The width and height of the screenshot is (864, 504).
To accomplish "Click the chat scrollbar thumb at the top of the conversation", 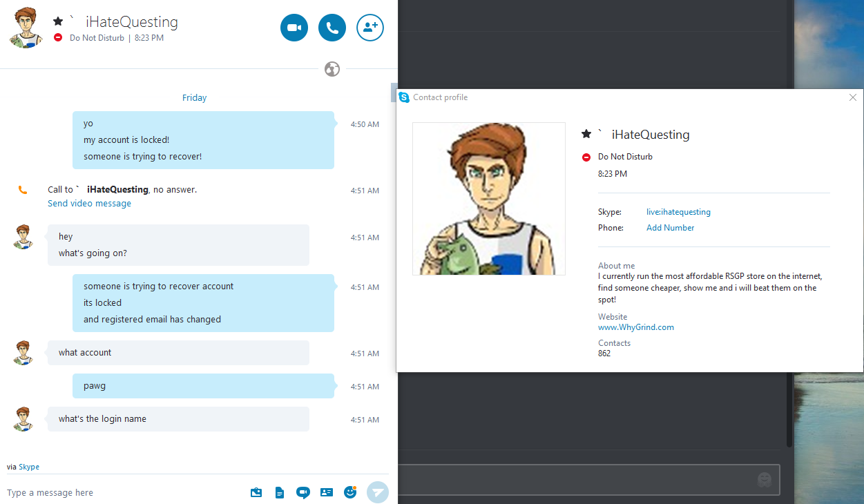I will tap(394, 93).
